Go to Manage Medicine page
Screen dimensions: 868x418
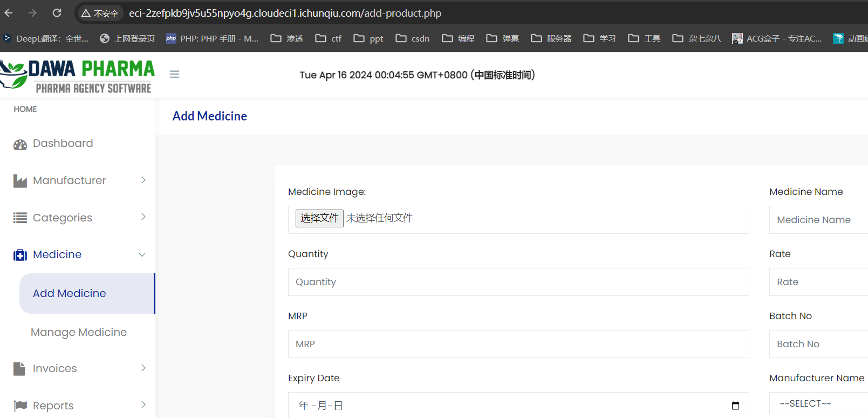point(79,332)
